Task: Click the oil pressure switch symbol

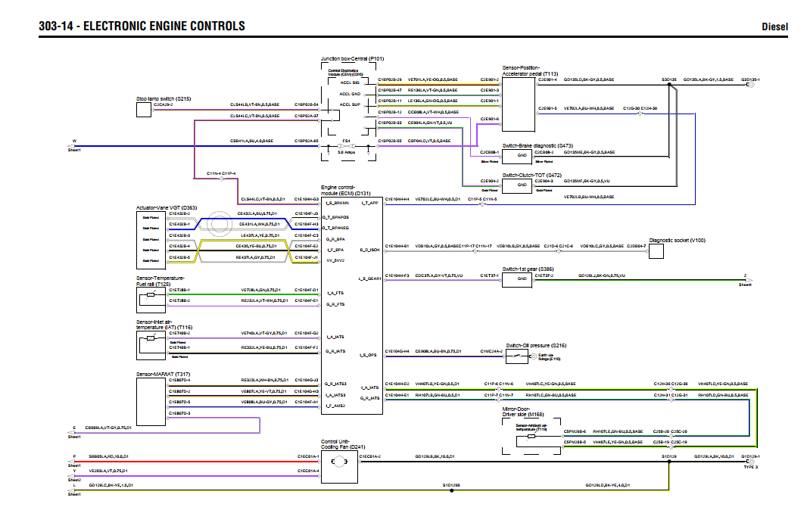Action: pos(517,354)
